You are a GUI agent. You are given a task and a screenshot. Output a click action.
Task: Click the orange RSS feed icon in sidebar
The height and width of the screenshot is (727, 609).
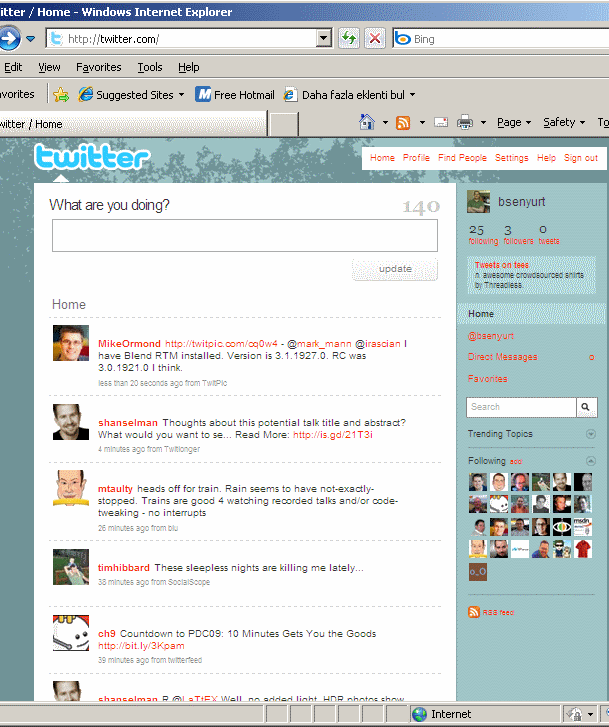(474, 612)
